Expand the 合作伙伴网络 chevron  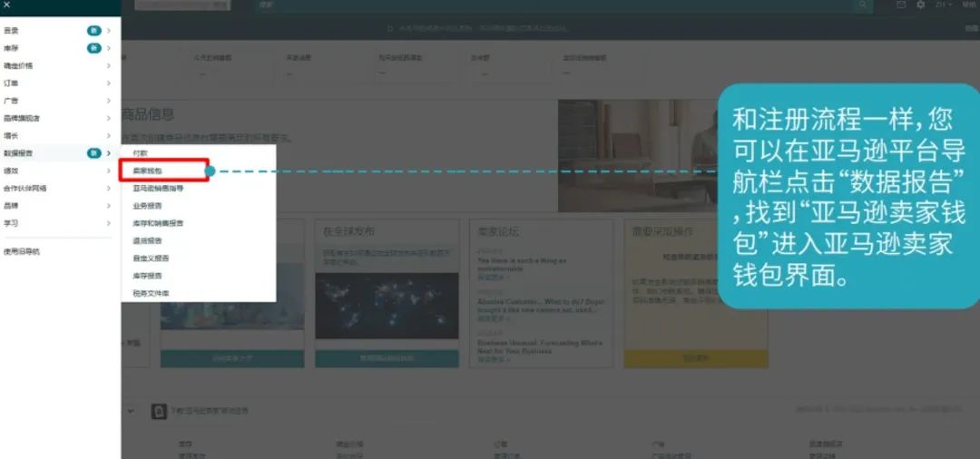click(x=108, y=188)
